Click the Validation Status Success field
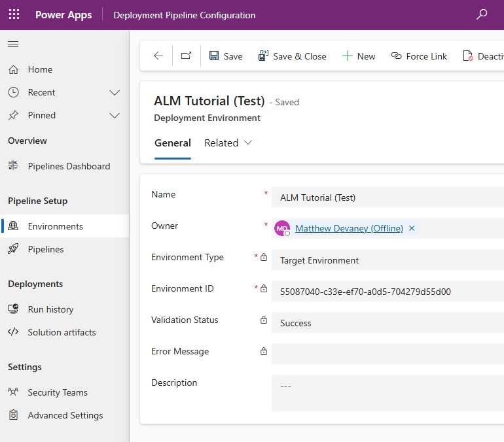The image size is (504, 442). point(387,322)
